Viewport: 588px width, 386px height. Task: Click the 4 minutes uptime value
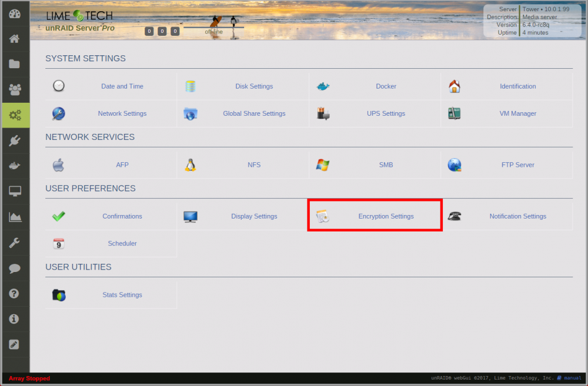click(x=535, y=32)
